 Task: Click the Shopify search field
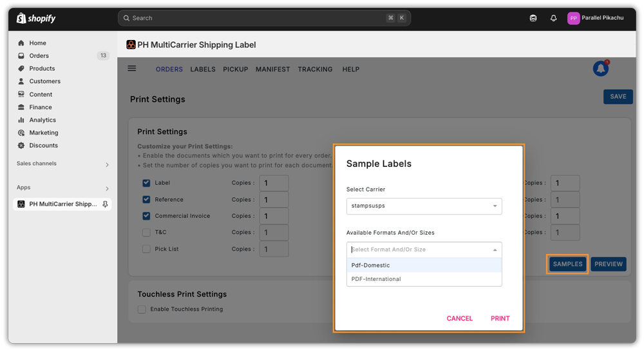pyautogui.click(x=264, y=18)
